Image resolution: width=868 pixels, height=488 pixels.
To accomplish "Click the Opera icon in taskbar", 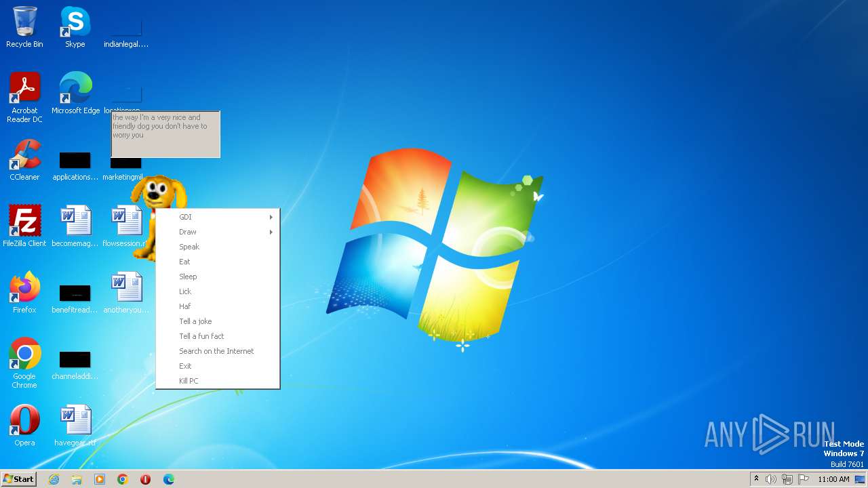I will click(146, 479).
